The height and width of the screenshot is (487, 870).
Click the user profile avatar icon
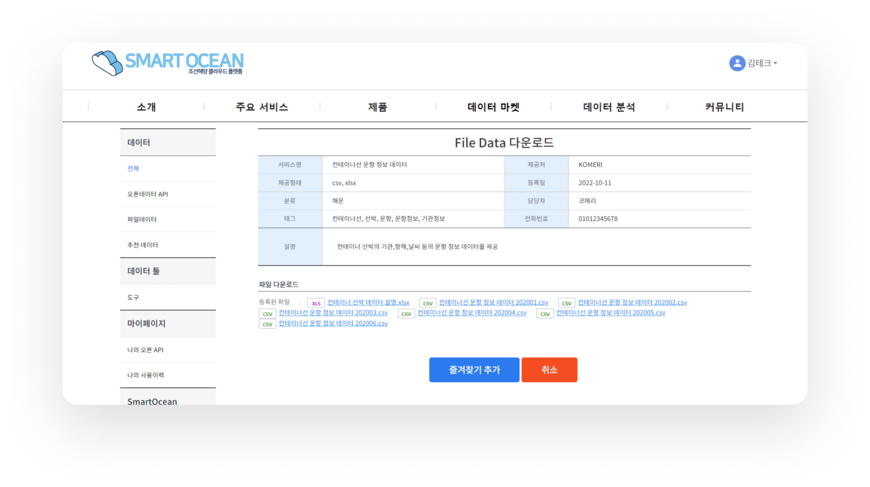click(737, 63)
